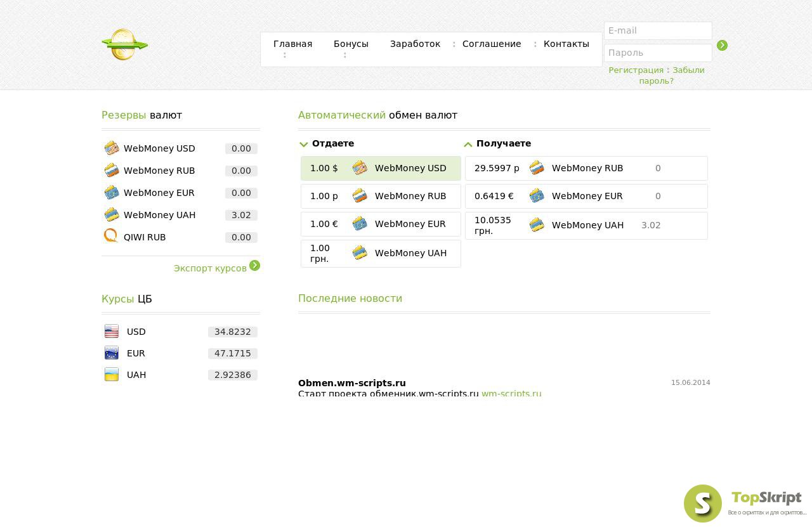This screenshot has height=527, width=812.
Task: Open the wm-scripts.ru news link
Action: point(511,394)
